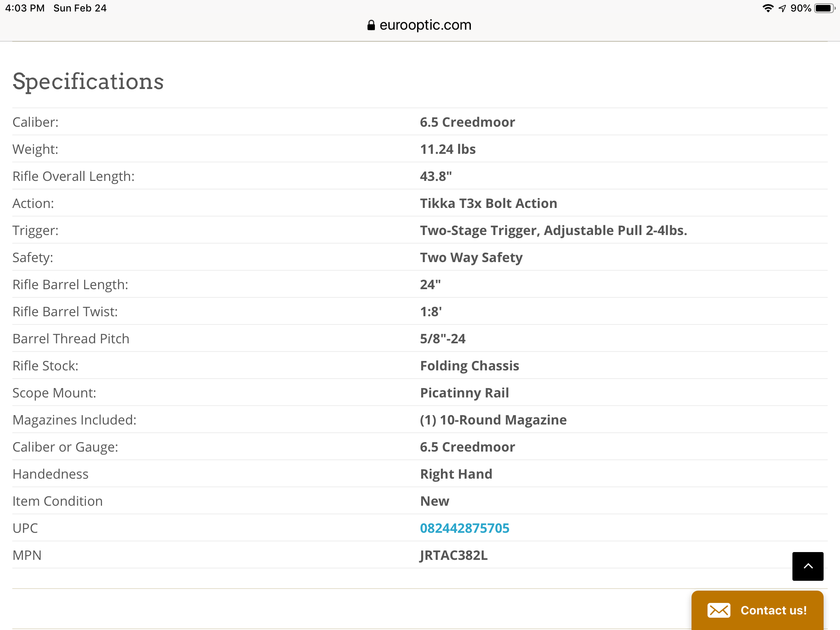Select the Safety: label

33,257
